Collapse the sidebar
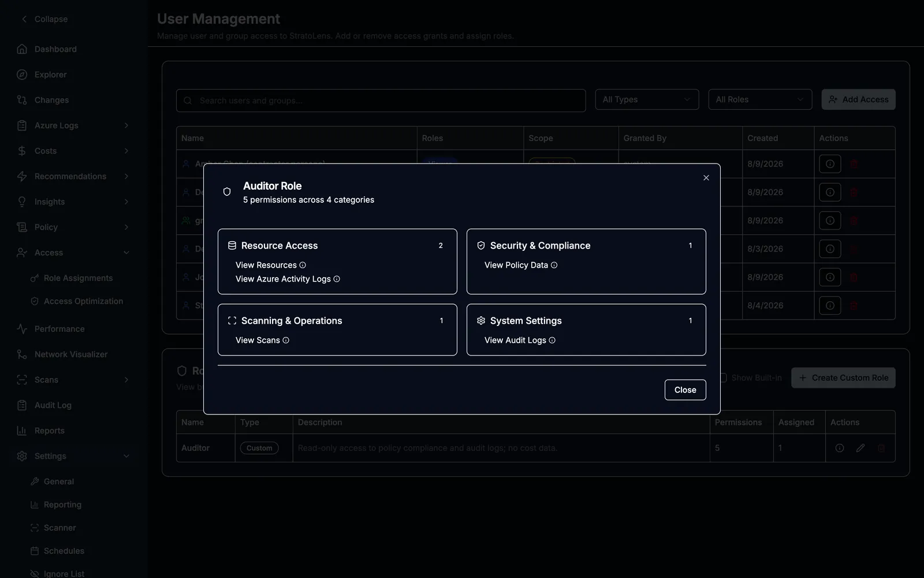 [44, 19]
